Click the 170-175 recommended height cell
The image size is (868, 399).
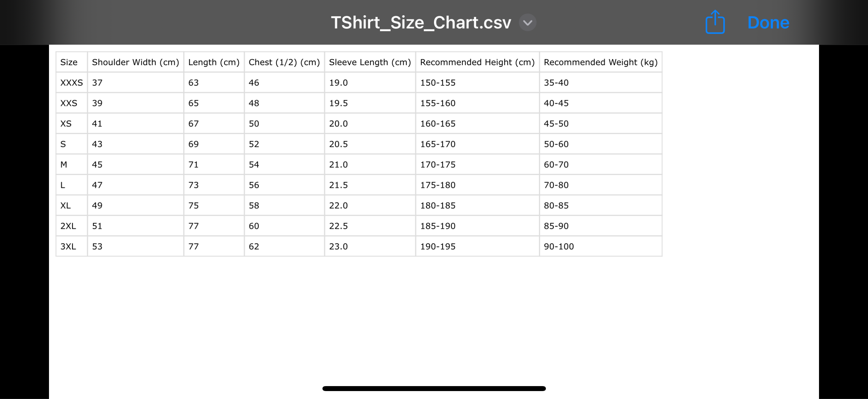(x=438, y=165)
